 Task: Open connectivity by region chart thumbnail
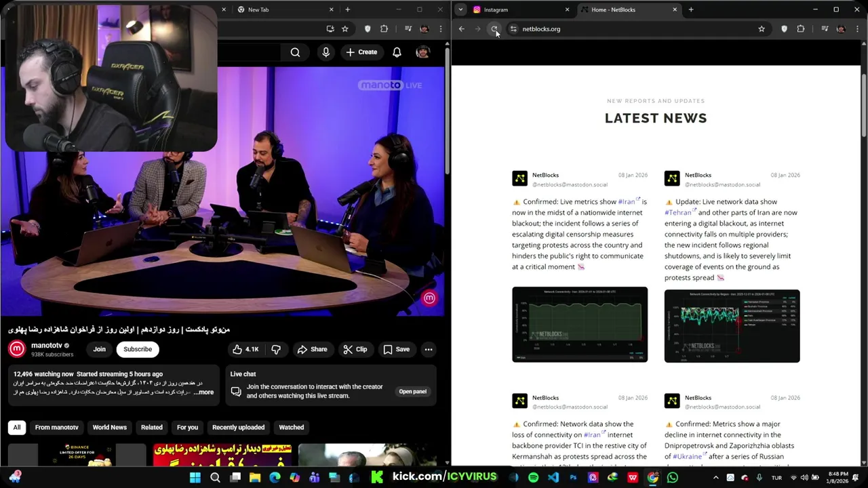click(732, 326)
